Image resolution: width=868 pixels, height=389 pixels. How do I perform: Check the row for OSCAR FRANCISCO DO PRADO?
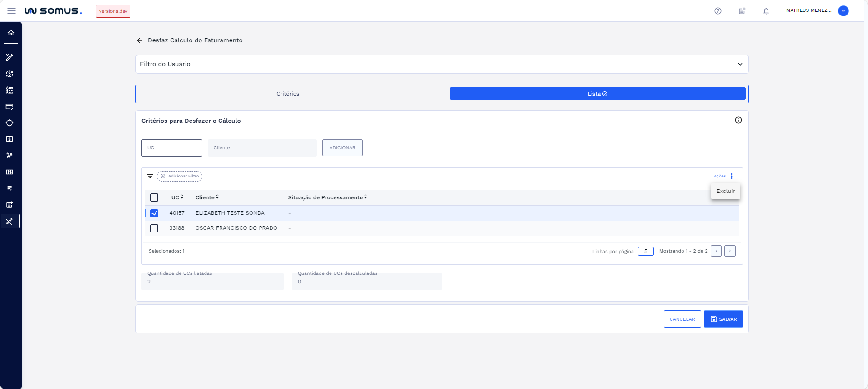[154, 228]
